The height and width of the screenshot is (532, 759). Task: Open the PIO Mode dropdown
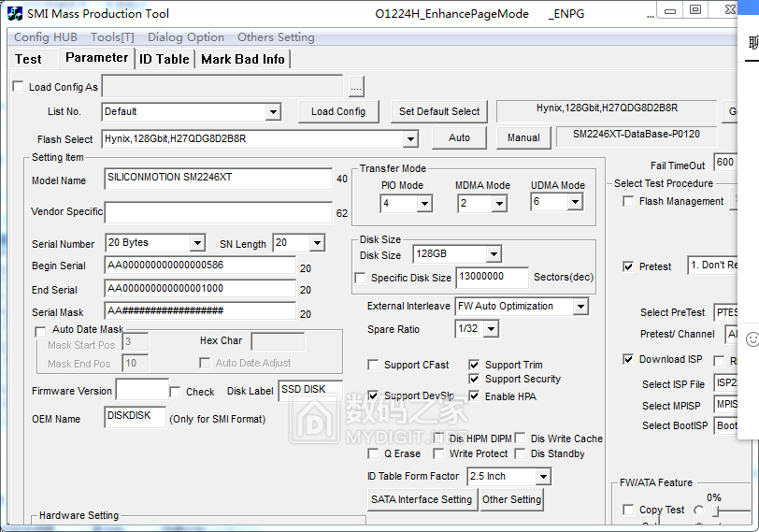(424, 204)
